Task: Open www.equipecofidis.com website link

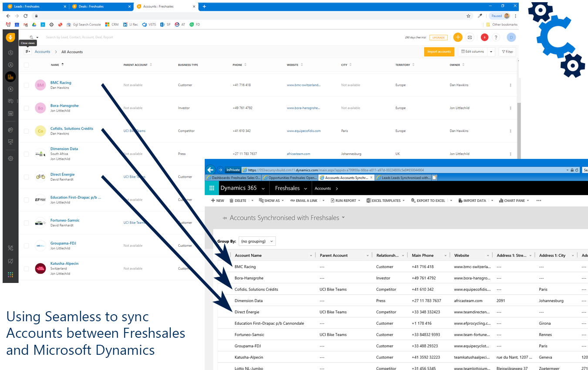Action: click(304, 131)
